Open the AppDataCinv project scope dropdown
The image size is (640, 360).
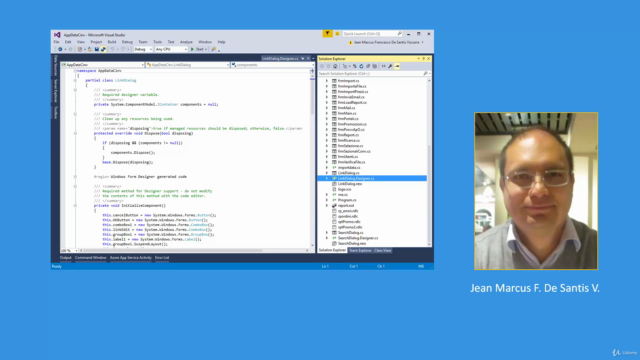coord(102,65)
